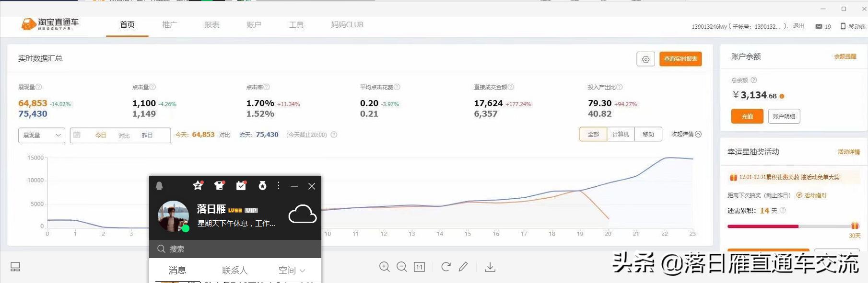
Task: Click help icon next to 投入产出比
Action: click(620, 87)
